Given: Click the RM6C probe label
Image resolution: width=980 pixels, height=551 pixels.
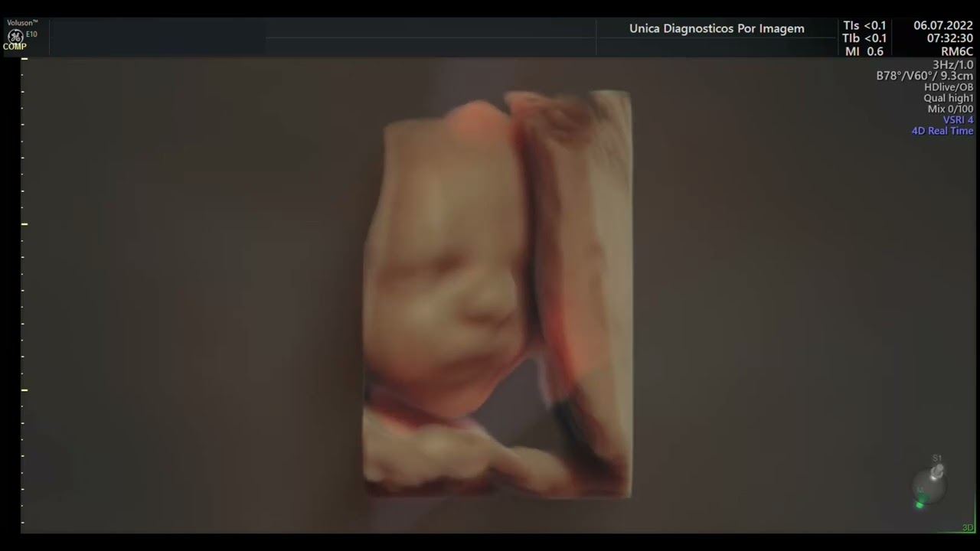Looking at the screenshot, I should pos(957,51).
